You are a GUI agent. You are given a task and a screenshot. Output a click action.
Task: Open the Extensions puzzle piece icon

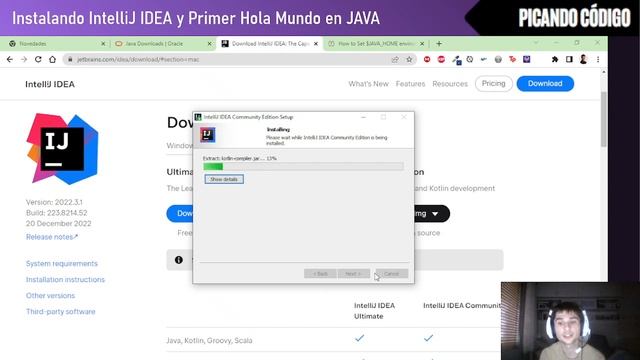[x=555, y=60]
